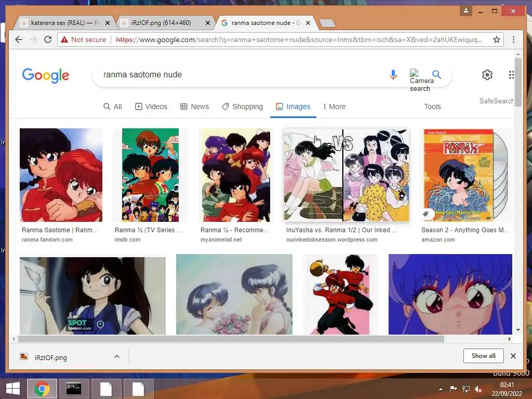Expand the iRzIOF.png download options chevron
532x399 pixels.
pos(117,356)
